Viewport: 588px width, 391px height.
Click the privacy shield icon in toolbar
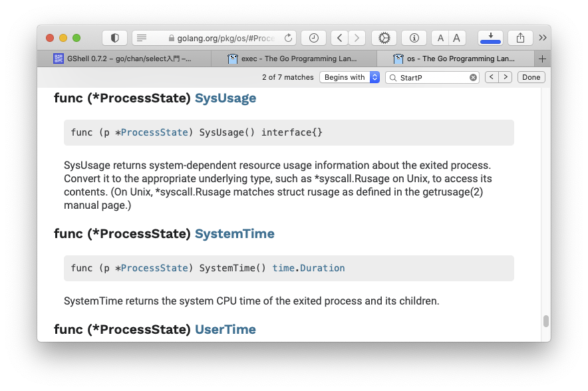click(x=114, y=38)
